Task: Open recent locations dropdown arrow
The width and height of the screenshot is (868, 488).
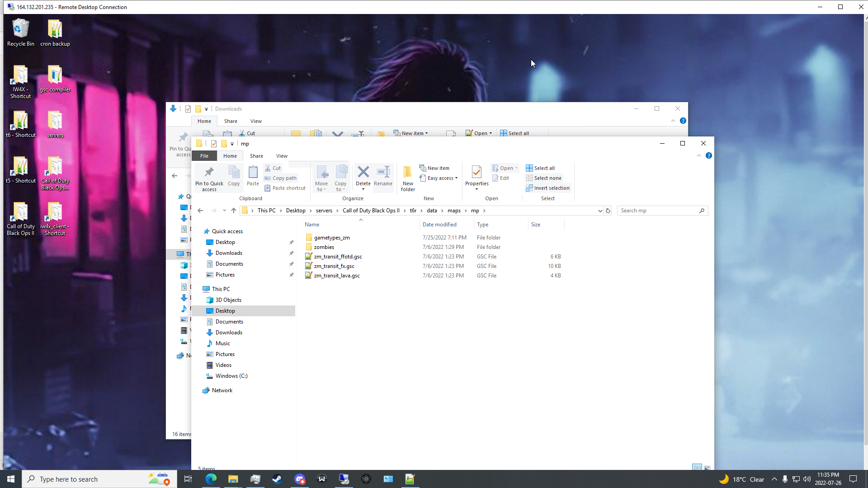Action: click(x=224, y=211)
